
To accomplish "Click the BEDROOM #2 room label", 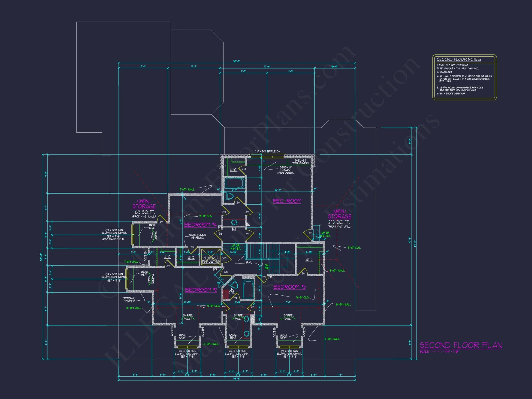I will [x=201, y=290].
